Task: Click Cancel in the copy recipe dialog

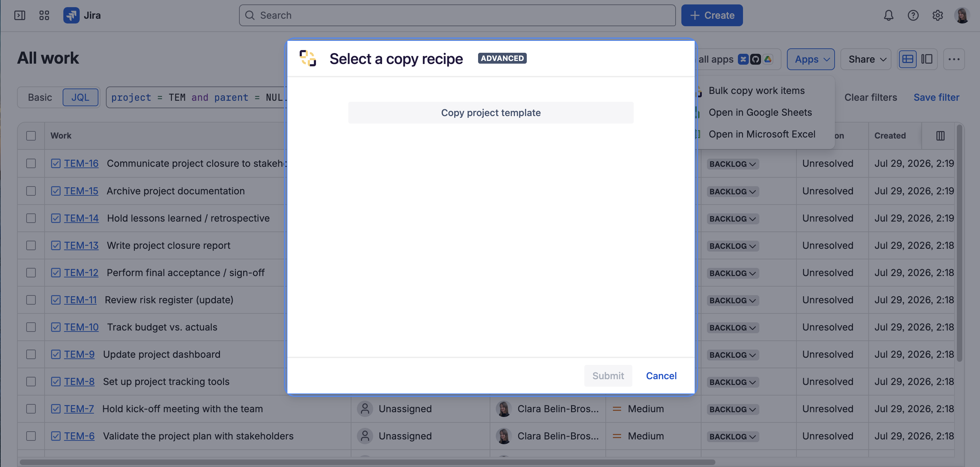Action: coord(661,376)
